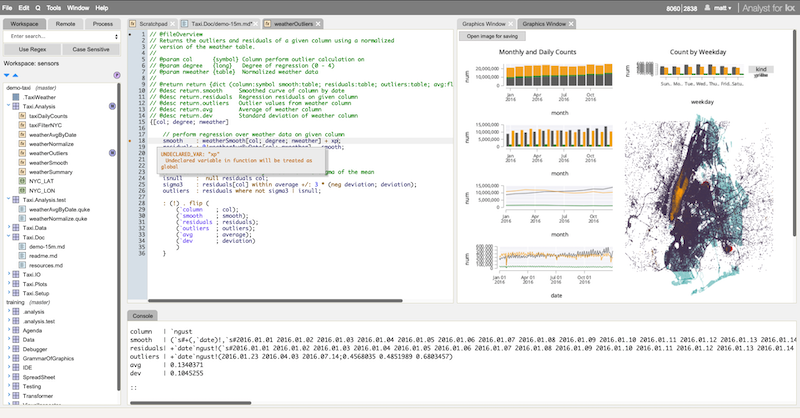
Task: Select the Workspace tab
Action: click(24, 24)
